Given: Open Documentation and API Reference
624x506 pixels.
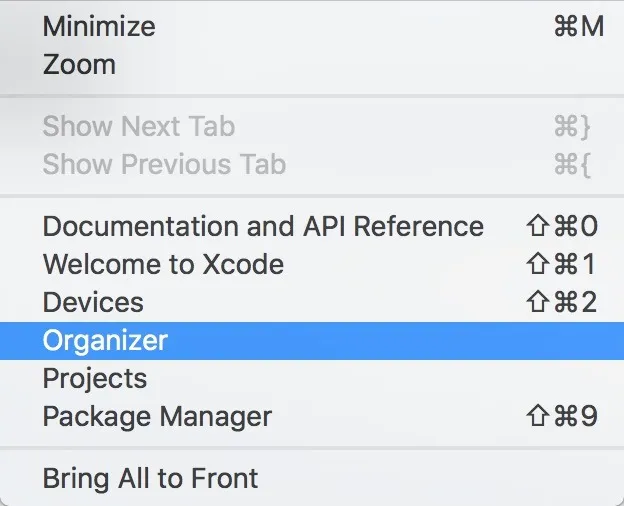Looking at the screenshot, I should [263, 227].
